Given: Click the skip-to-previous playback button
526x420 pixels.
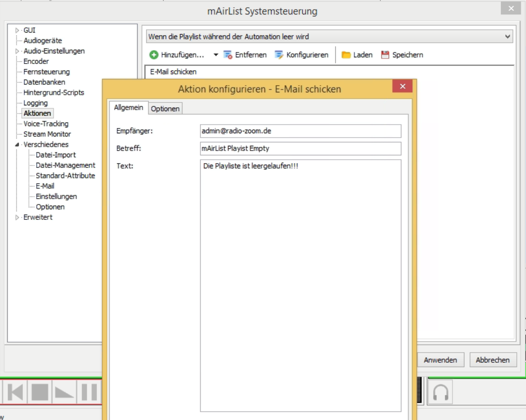Looking at the screenshot, I should point(14,393).
